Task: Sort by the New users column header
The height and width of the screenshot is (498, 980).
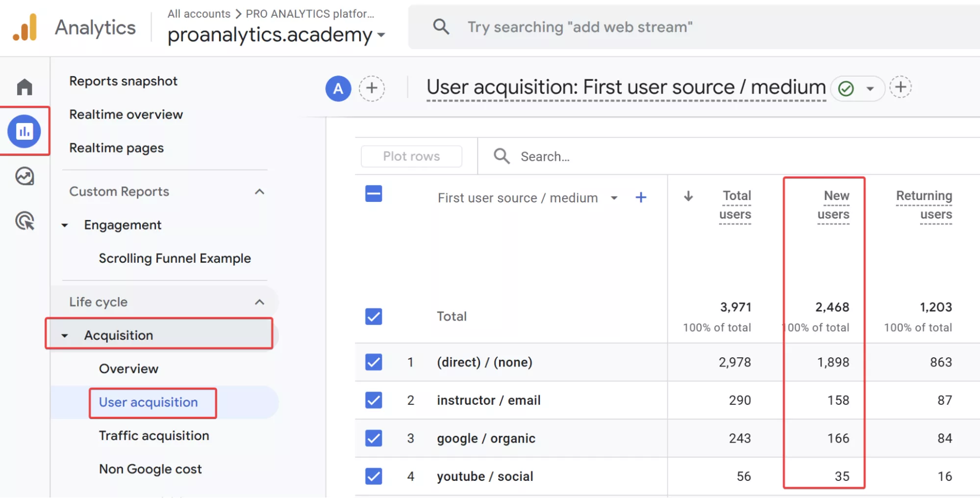Action: click(x=833, y=205)
